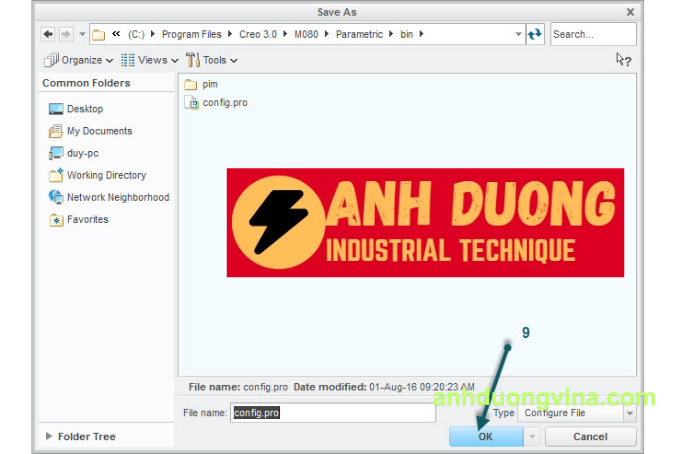
Task: Open the dropdown arrow beside OK
Action: (x=532, y=437)
